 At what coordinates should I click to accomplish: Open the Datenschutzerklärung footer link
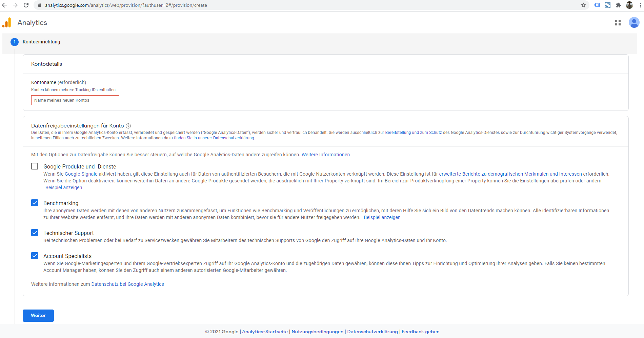click(373, 332)
